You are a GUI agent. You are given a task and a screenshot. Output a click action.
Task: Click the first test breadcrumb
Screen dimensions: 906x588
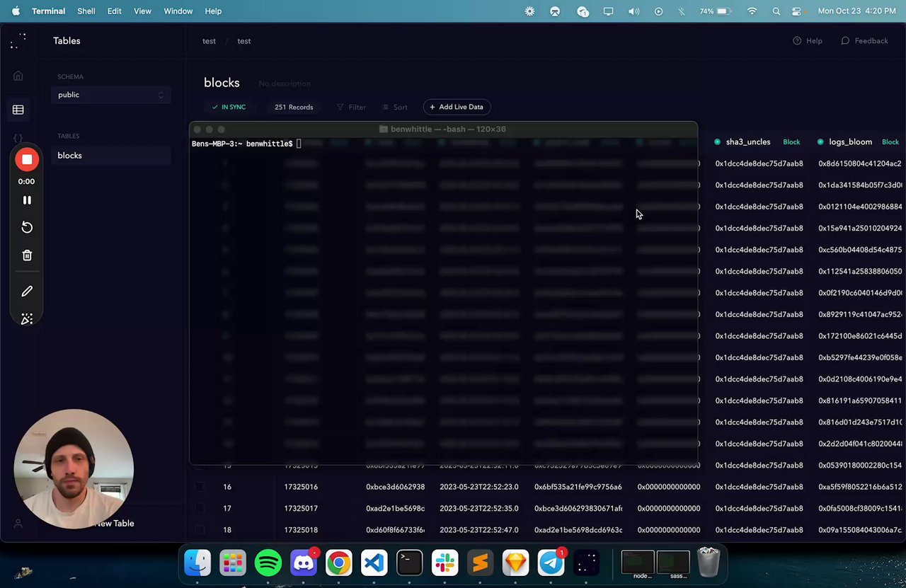pyautogui.click(x=209, y=41)
